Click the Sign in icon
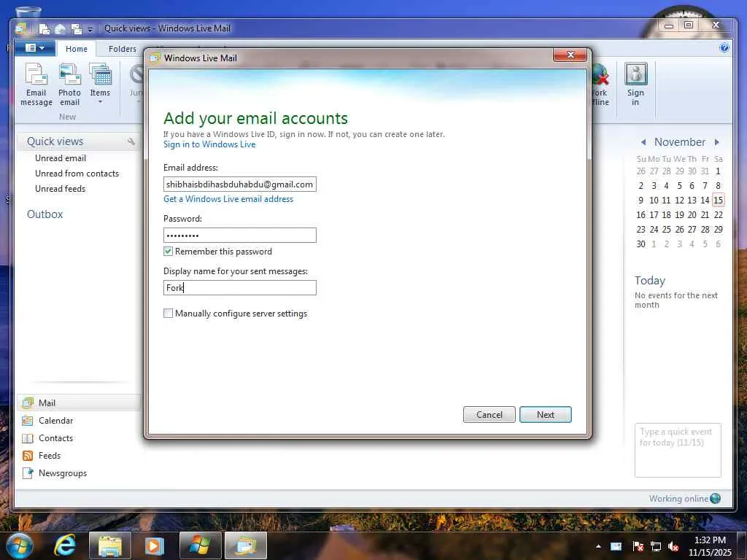The width and height of the screenshot is (747, 560). point(635,85)
